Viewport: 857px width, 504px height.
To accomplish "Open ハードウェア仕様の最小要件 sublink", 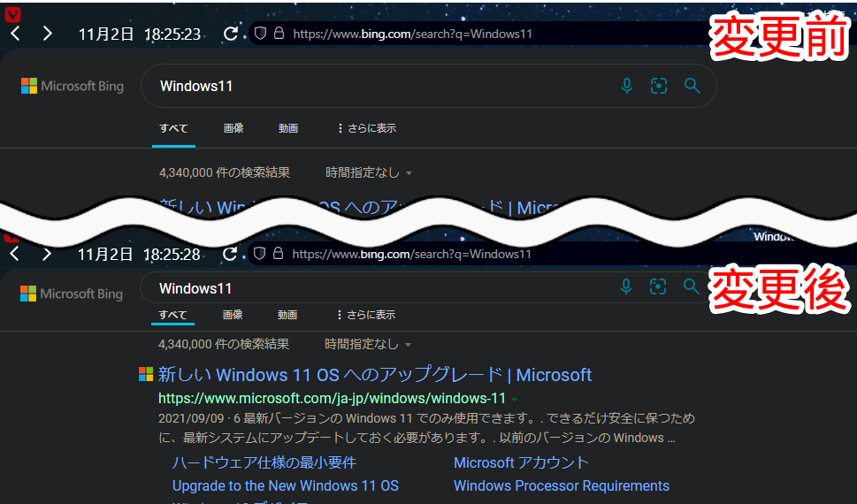I will (264, 463).
